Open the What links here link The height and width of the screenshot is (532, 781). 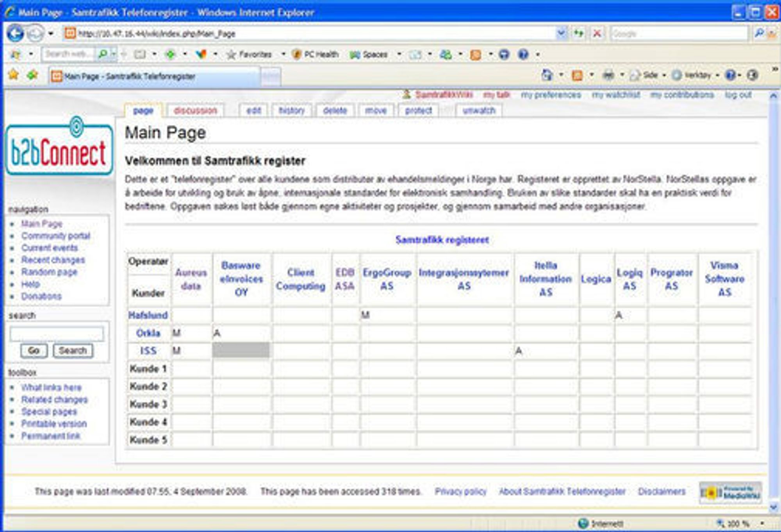[x=52, y=387]
